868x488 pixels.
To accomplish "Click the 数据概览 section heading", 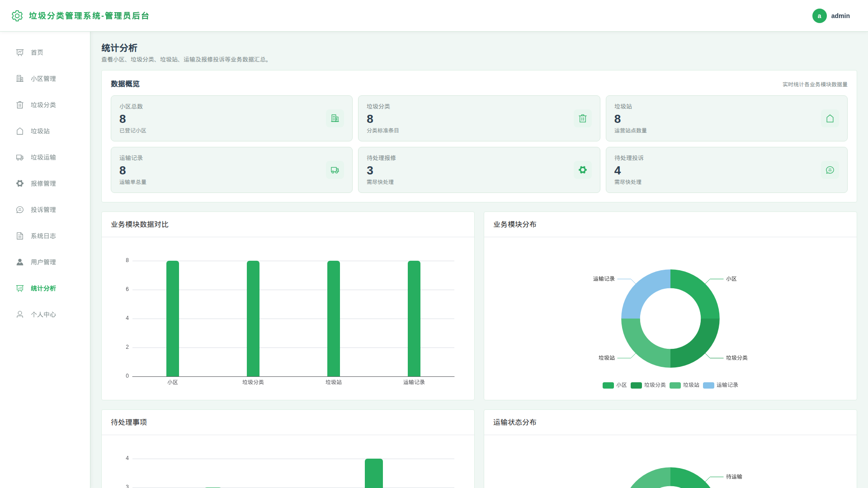I will (x=125, y=84).
